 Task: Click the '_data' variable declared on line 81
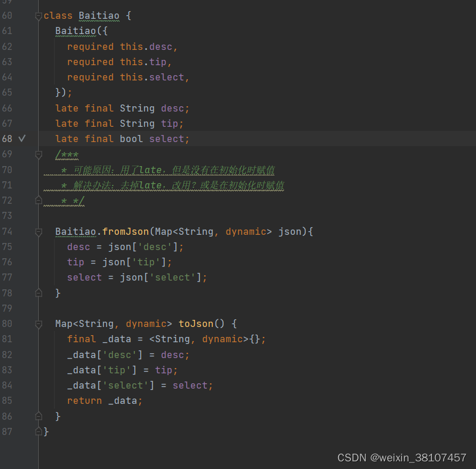(117, 339)
